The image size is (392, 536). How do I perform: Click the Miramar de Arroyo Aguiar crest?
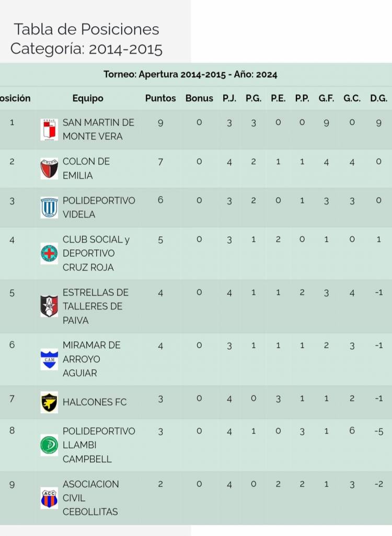[49, 359]
